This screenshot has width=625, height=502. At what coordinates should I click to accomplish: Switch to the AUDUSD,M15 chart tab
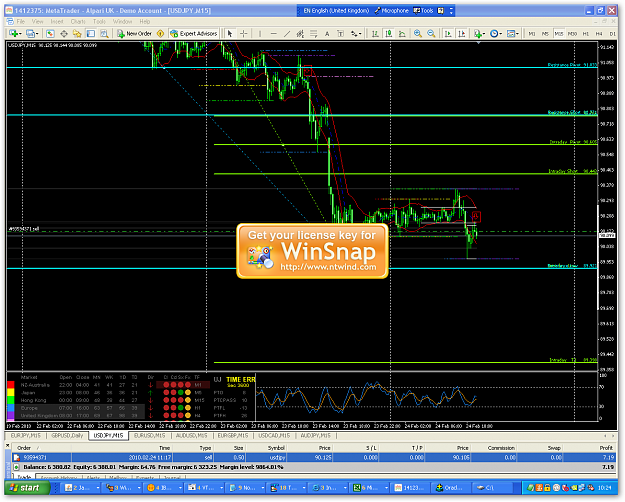point(192,436)
